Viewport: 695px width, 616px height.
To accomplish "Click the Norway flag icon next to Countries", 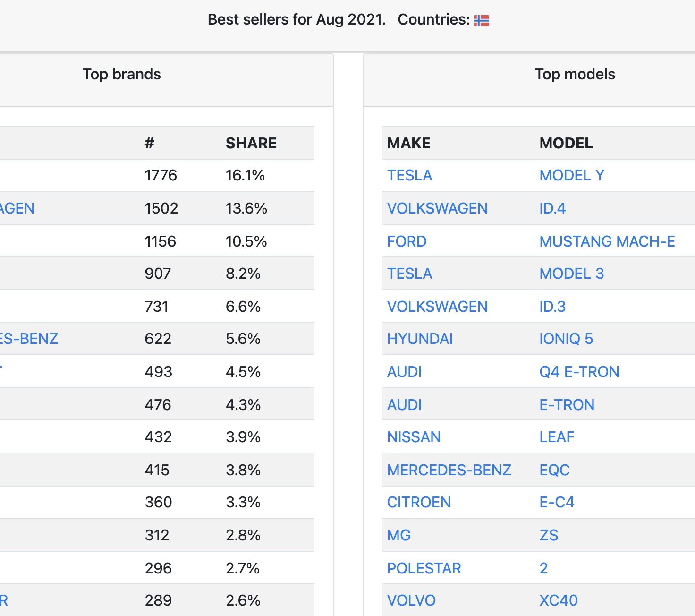I will (482, 21).
